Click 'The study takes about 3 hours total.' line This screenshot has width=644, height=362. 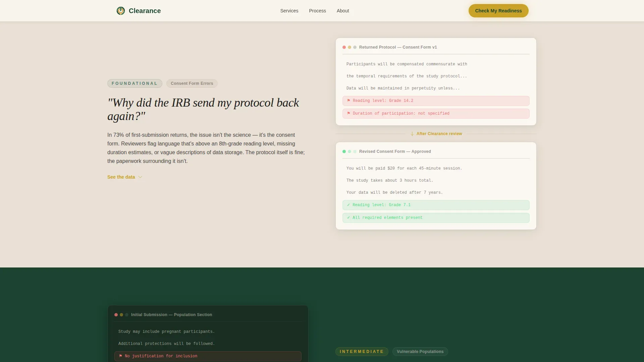click(390, 180)
